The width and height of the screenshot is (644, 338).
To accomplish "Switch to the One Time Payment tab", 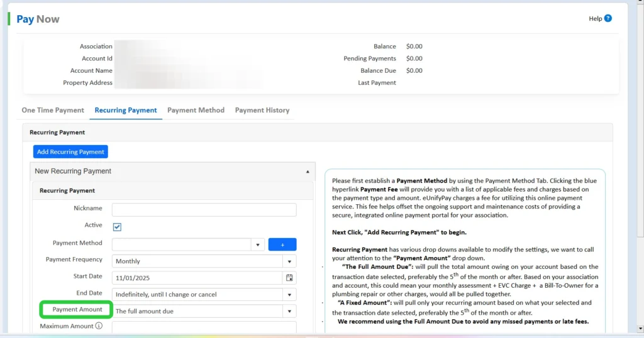I will tap(53, 110).
